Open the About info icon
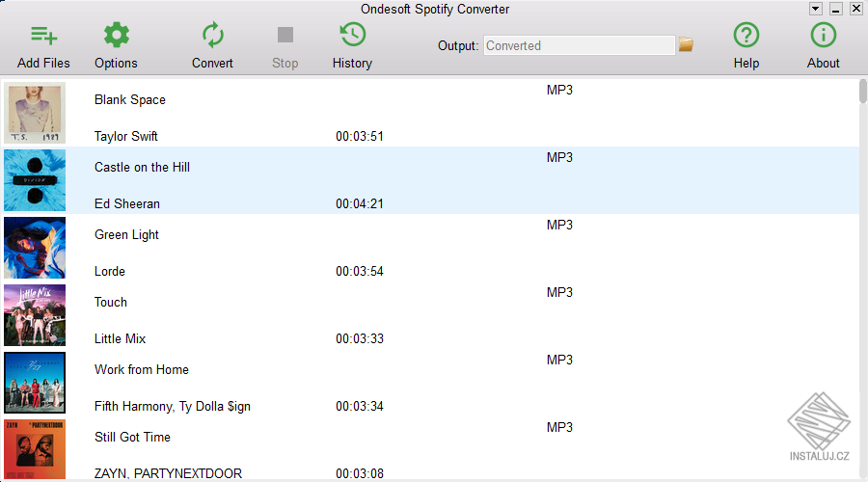The width and height of the screenshot is (868, 482). (x=824, y=35)
